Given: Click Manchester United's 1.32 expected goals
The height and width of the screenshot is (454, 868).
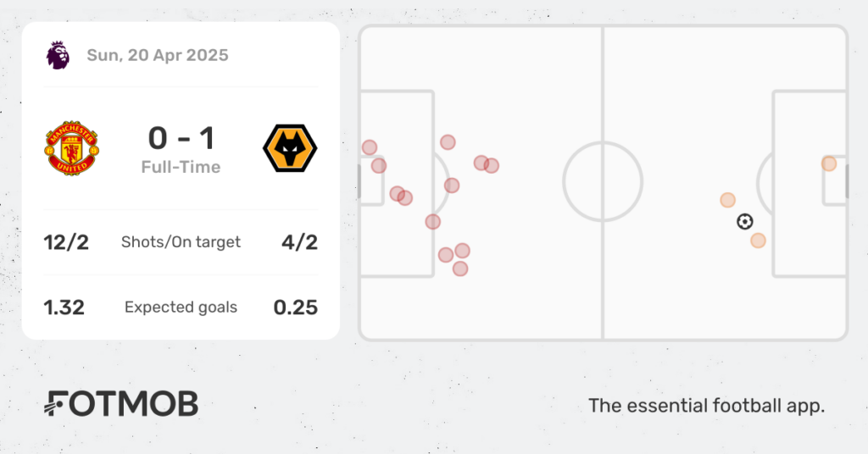Looking at the screenshot, I should point(64,307).
